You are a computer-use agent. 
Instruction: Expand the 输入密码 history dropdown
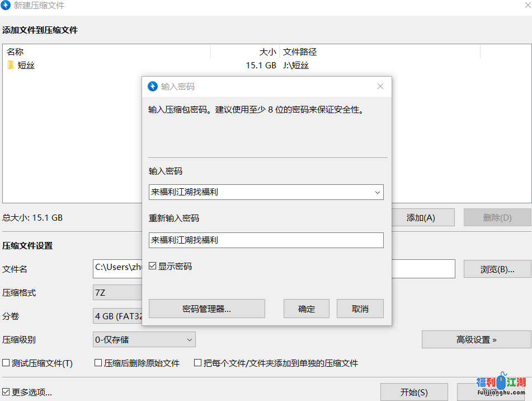(377, 192)
